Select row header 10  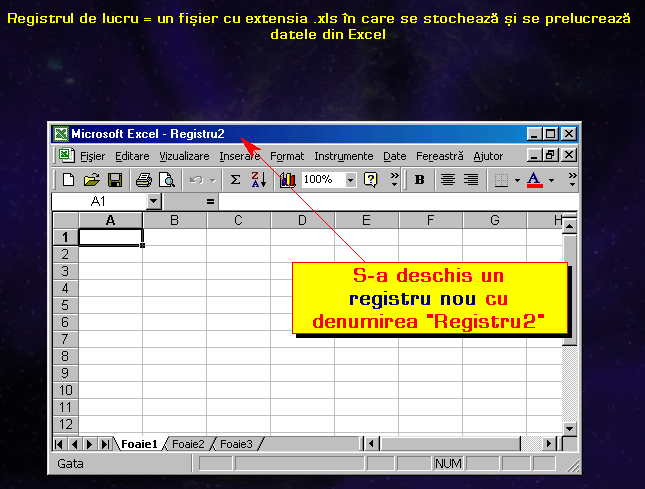pyautogui.click(x=65, y=390)
